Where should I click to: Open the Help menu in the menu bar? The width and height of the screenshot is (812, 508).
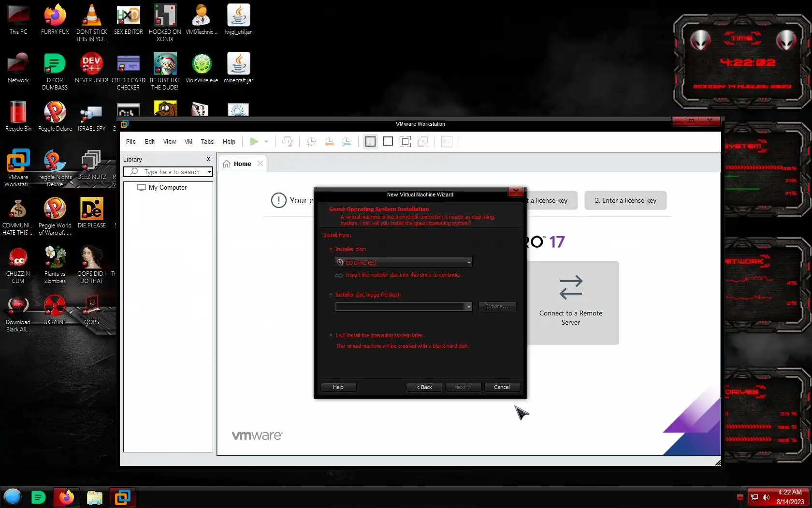click(229, 142)
